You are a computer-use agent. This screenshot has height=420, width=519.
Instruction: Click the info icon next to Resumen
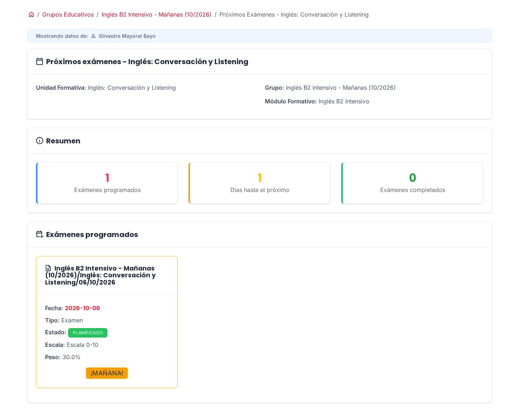click(x=40, y=141)
